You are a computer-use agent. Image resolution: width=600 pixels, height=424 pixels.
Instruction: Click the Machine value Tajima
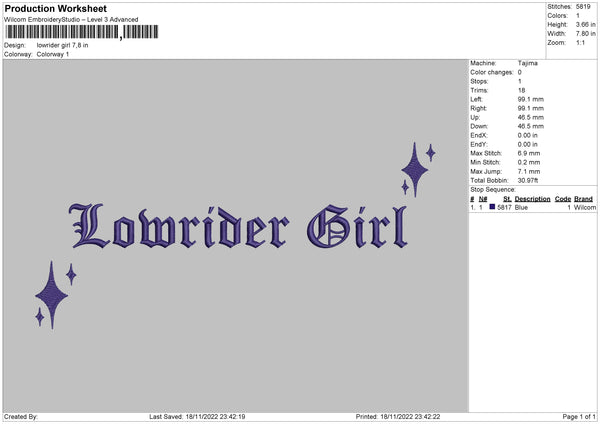click(528, 64)
